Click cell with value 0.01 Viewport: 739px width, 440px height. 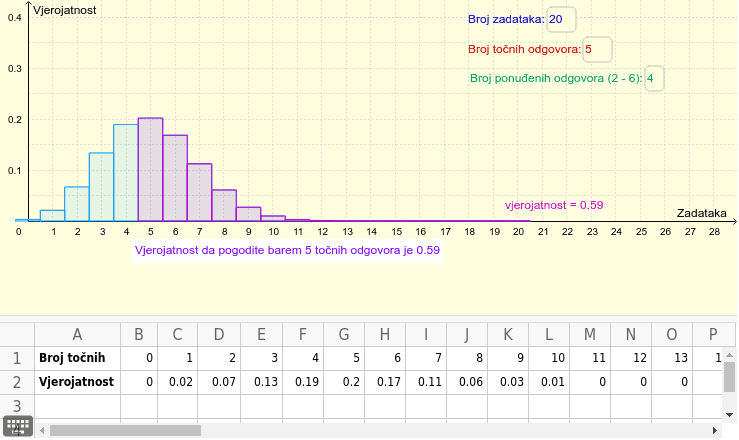pyautogui.click(x=549, y=383)
